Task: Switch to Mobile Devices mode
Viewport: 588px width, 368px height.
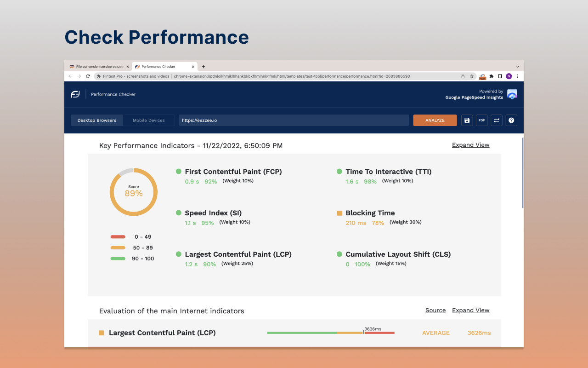Action: click(x=149, y=121)
